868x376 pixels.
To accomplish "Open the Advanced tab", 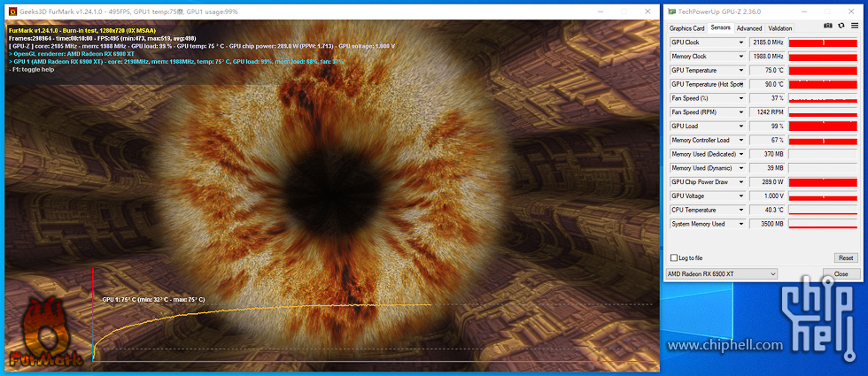I will (749, 28).
